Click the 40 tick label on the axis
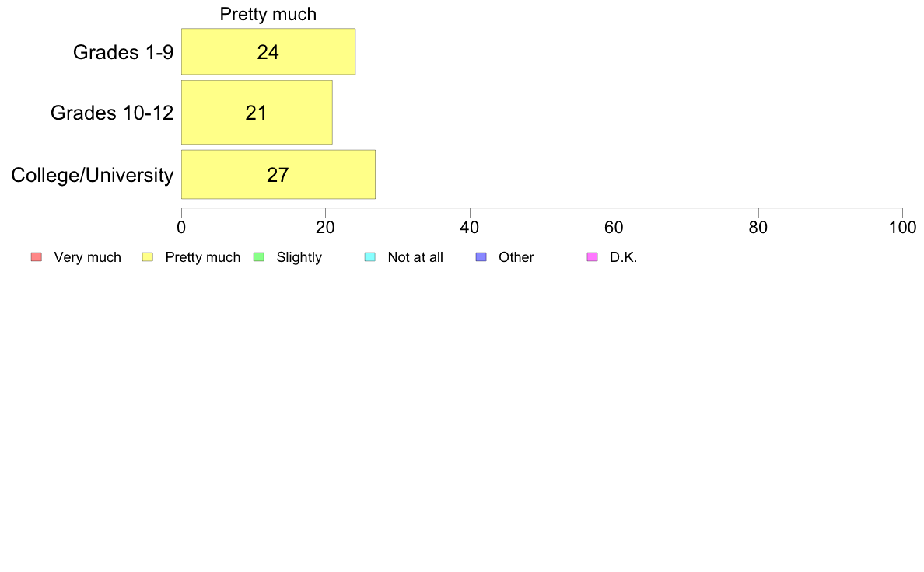The width and height of the screenshot is (924, 572). click(470, 227)
